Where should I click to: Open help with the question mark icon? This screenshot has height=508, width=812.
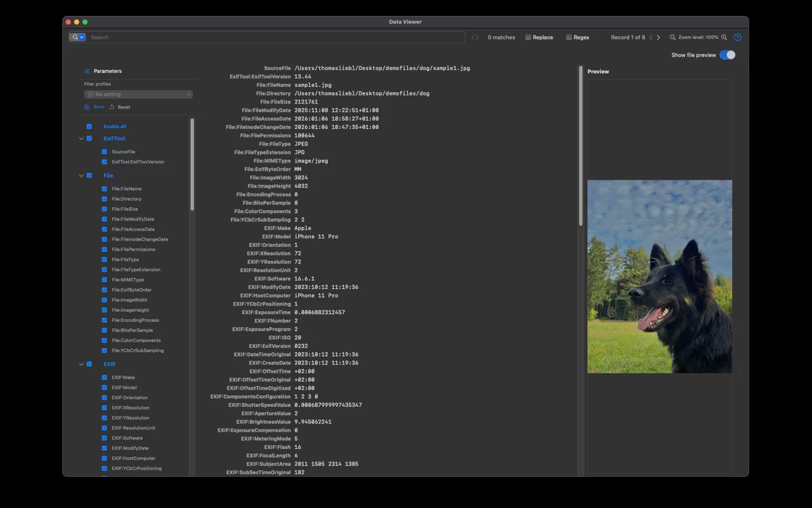pyautogui.click(x=737, y=37)
